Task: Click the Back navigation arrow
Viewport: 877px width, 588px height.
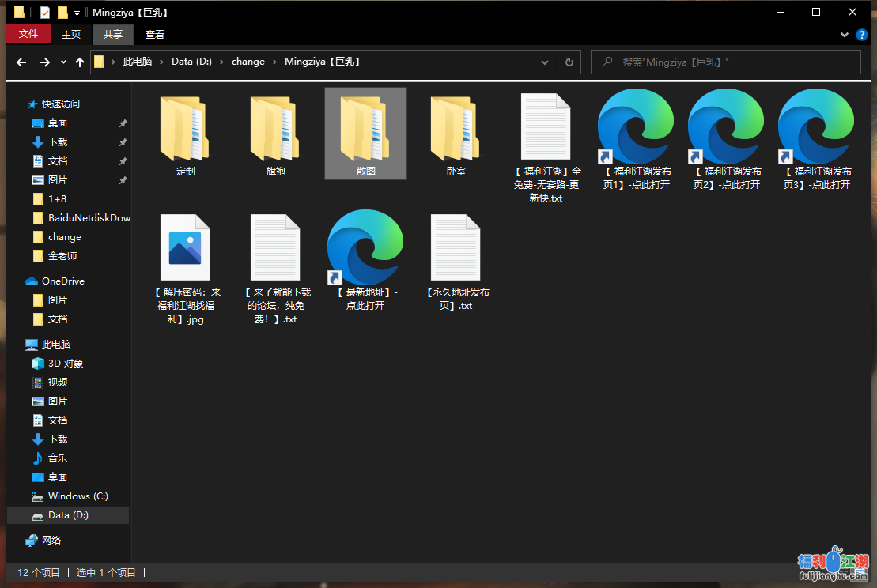Action: 21,62
